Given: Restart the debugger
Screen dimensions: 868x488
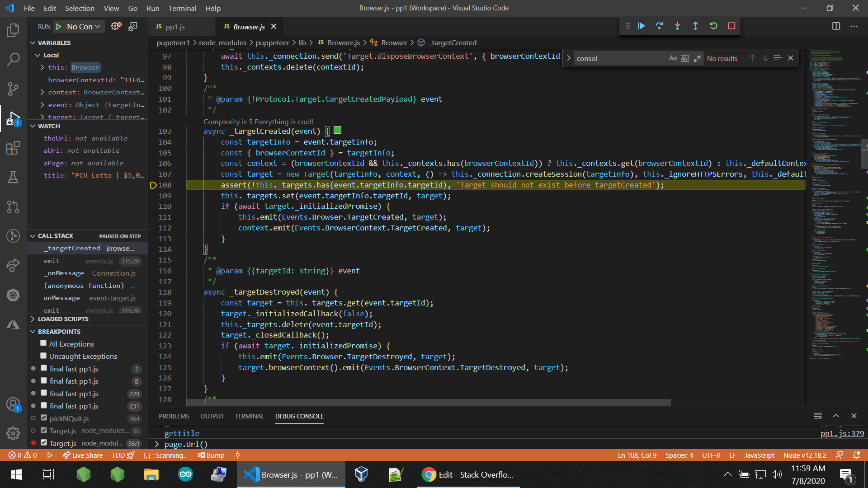Looking at the screenshot, I should tap(714, 26).
